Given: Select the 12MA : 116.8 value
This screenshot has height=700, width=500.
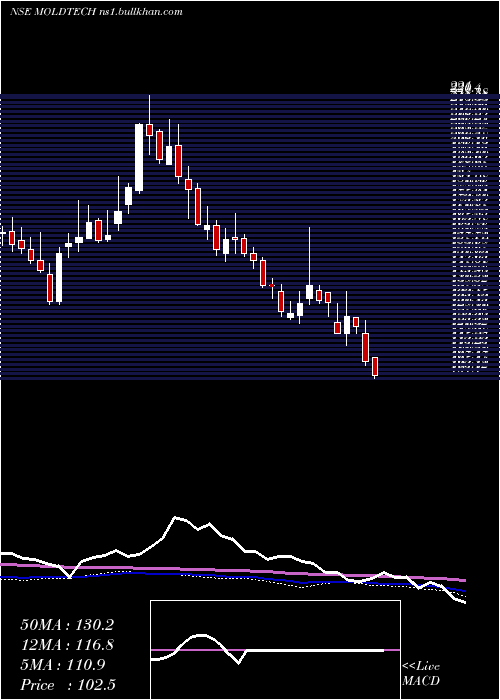Looking at the screenshot, I should click(x=67, y=645).
